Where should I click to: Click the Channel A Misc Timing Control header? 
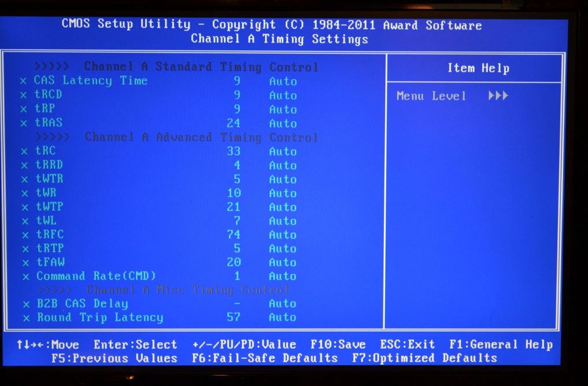[163, 289]
